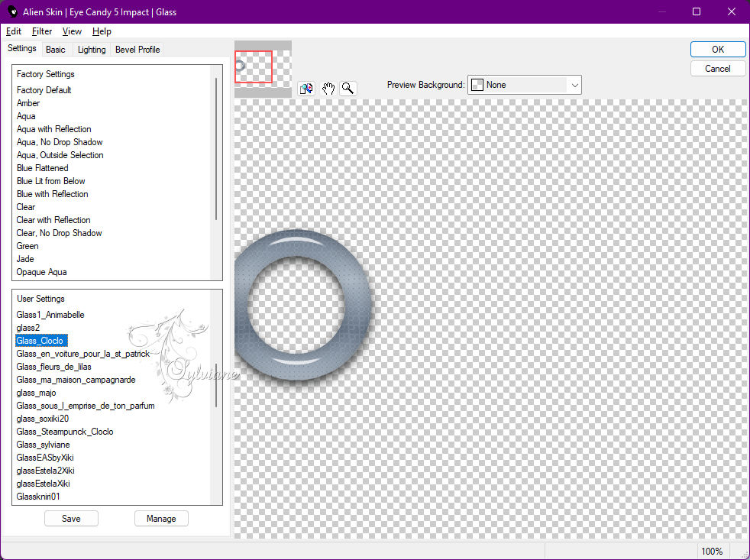Screen dimensions: 750x560
Task: Switch to the Lighting tab
Action: pos(92,50)
